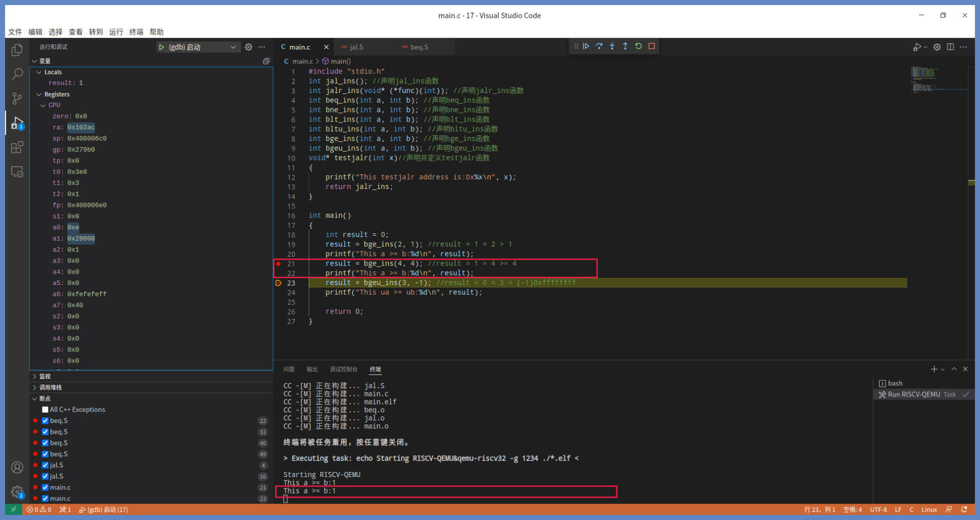Click the code minimap preview
Image resolution: width=980 pixels, height=520 pixels.
[925, 80]
